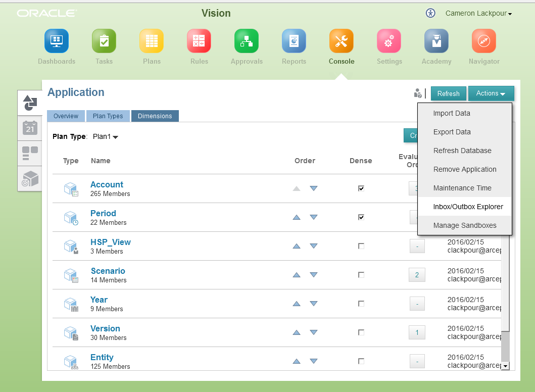Select Manage Sandboxes menu item

(465, 225)
